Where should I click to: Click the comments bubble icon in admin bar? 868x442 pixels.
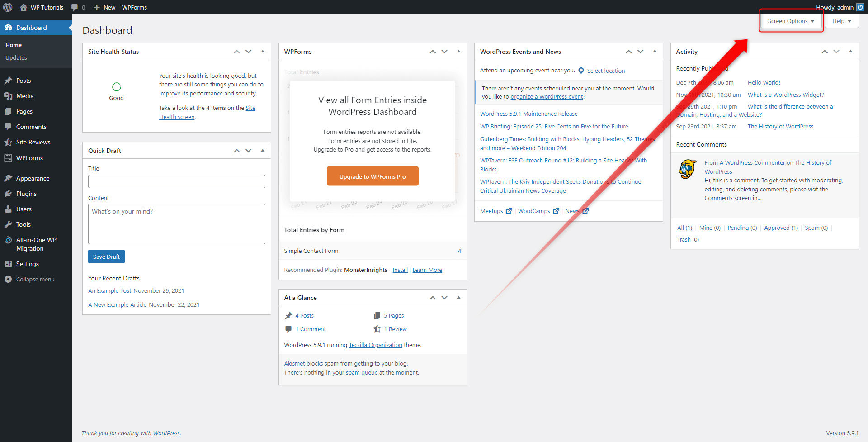pyautogui.click(x=75, y=7)
